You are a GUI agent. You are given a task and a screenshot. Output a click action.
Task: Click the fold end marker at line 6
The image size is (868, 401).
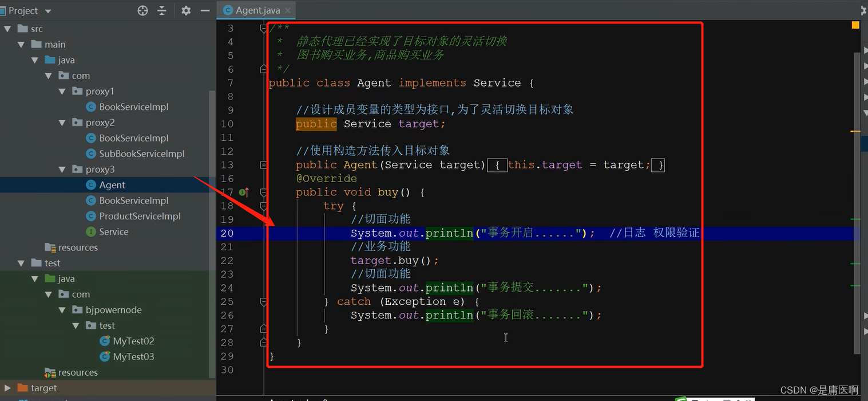coord(264,69)
